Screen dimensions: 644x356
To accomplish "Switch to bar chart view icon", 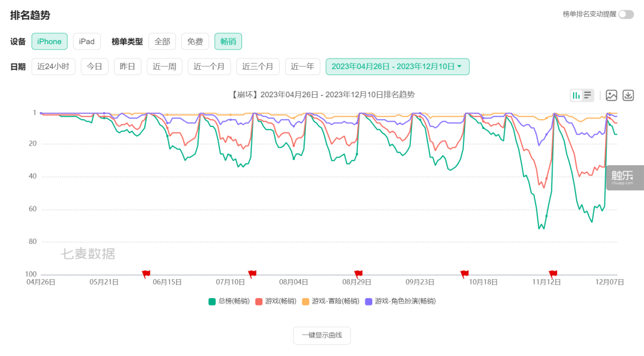I will point(576,95).
